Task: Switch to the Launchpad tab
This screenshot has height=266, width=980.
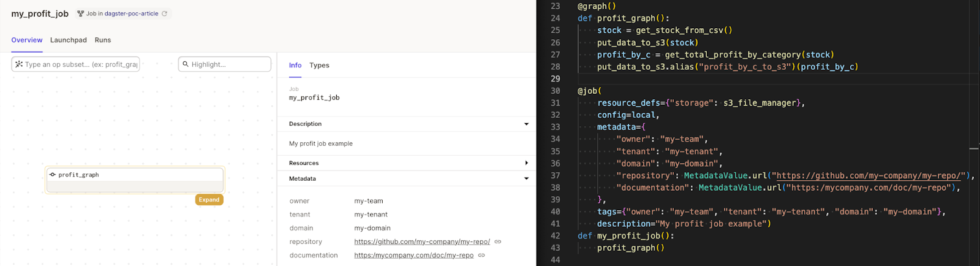Action: pos(68,40)
